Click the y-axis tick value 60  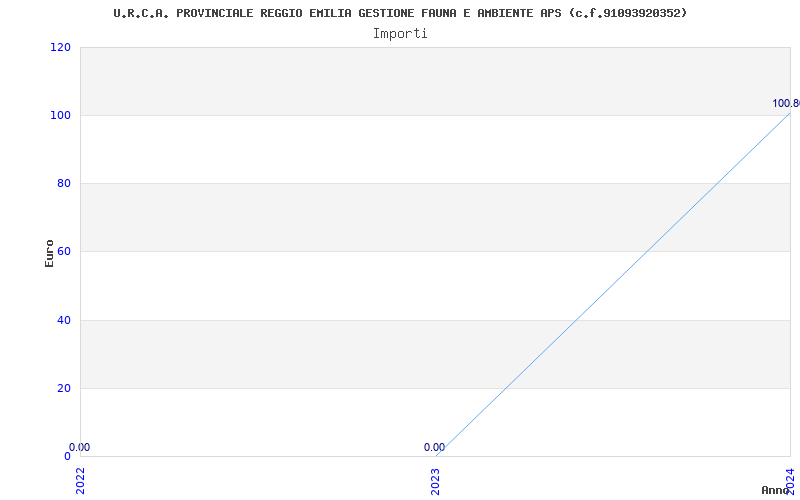[64, 251]
